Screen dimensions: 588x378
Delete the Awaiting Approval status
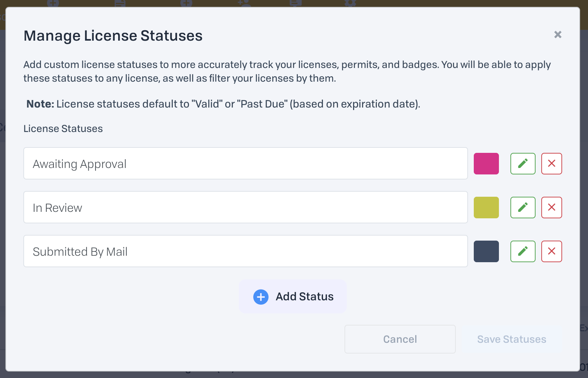[551, 164]
